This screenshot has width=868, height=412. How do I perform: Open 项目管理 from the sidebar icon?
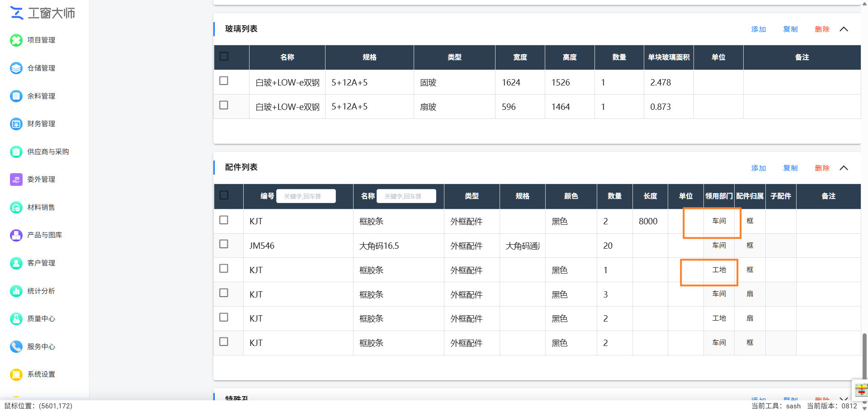point(16,40)
